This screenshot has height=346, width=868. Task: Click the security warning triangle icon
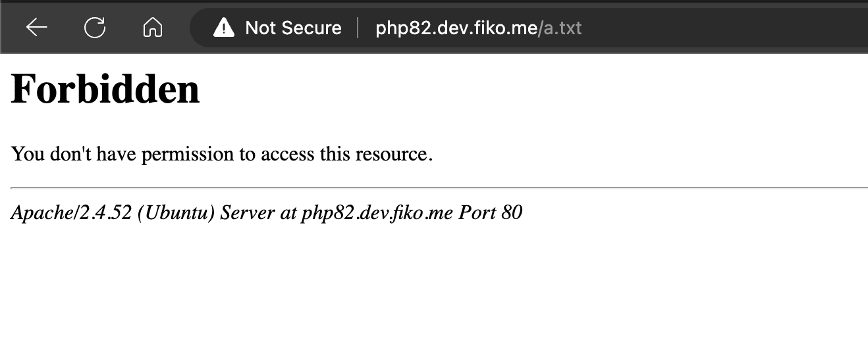[224, 28]
